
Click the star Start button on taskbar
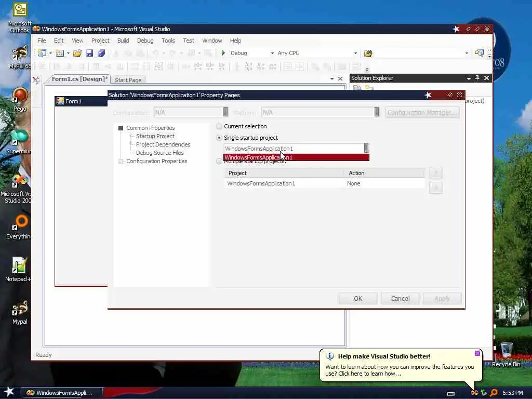click(x=9, y=392)
